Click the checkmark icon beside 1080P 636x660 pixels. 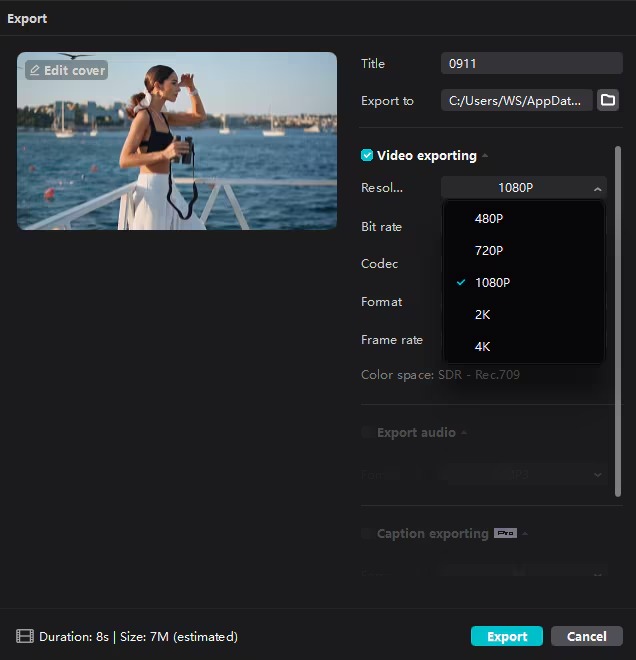[461, 282]
